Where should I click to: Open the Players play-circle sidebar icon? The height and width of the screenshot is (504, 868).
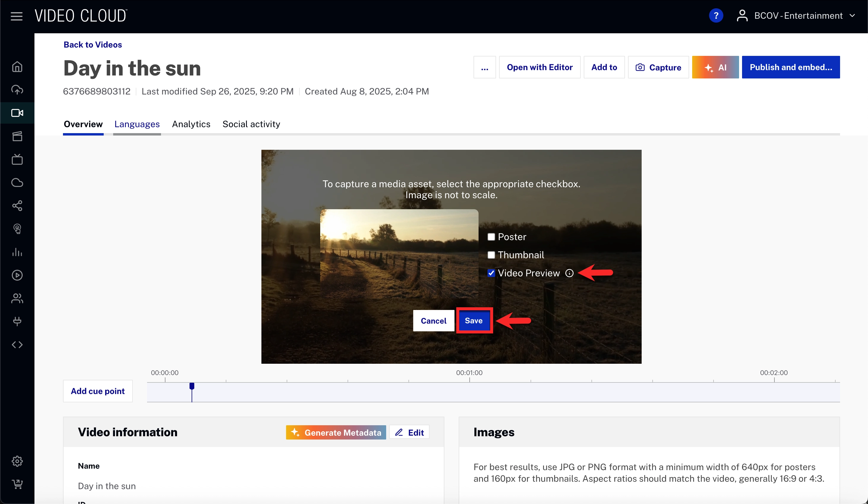pos(17,275)
